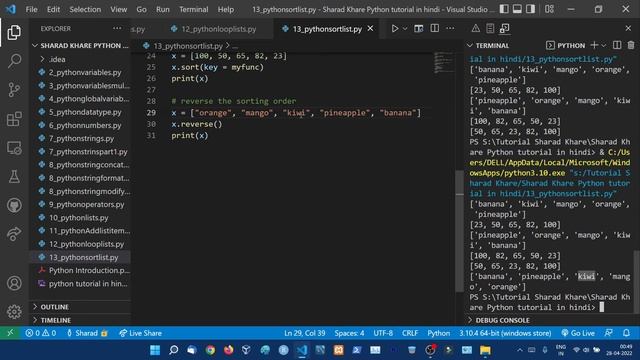Close the terminal side panel

coord(628,29)
